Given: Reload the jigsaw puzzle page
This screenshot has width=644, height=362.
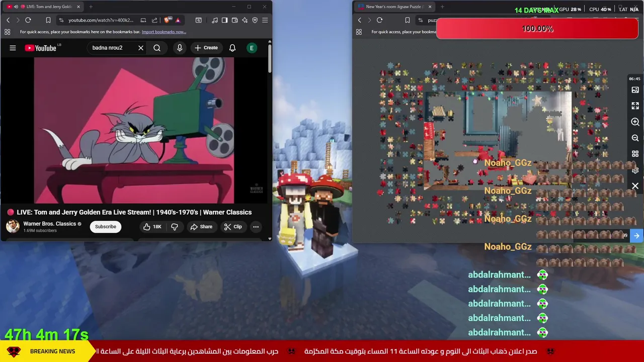Looking at the screenshot, I should click(x=379, y=20).
